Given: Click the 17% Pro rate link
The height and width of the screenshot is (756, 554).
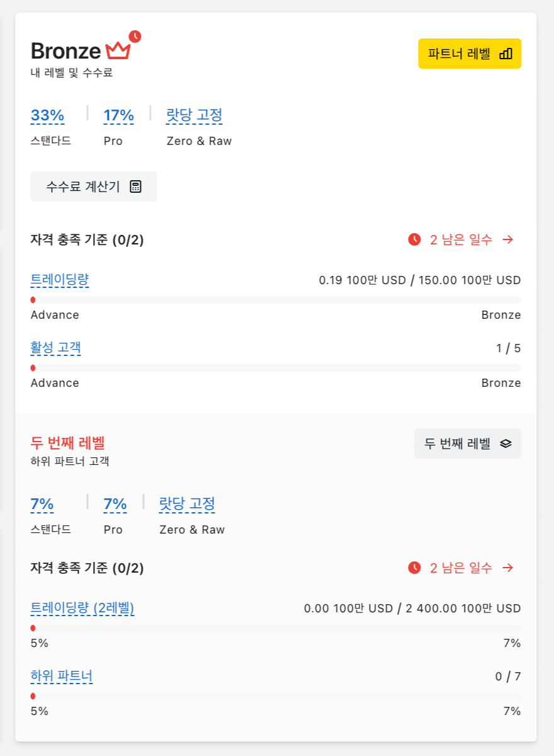Looking at the screenshot, I should pyautogui.click(x=119, y=115).
